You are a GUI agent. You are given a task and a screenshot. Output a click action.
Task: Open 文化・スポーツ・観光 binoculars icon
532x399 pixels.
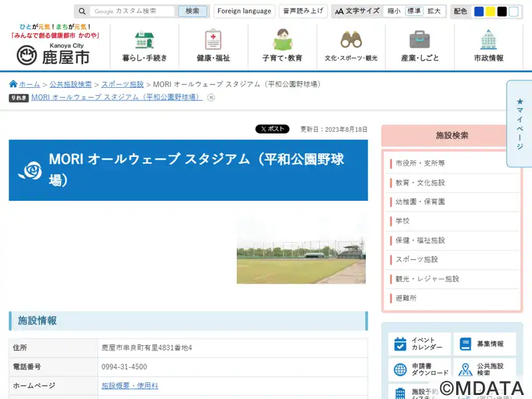(351, 40)
